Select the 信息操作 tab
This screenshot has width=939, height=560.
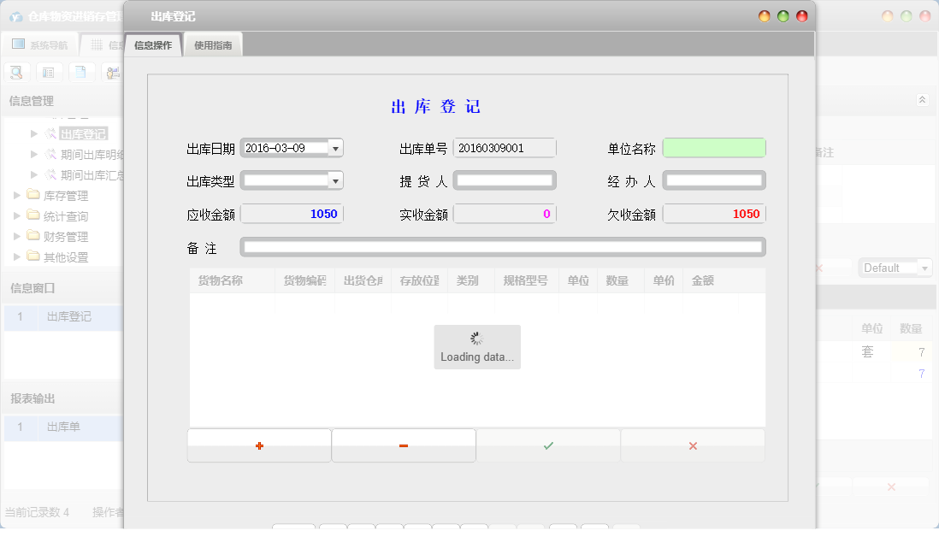tap(154, 44)
